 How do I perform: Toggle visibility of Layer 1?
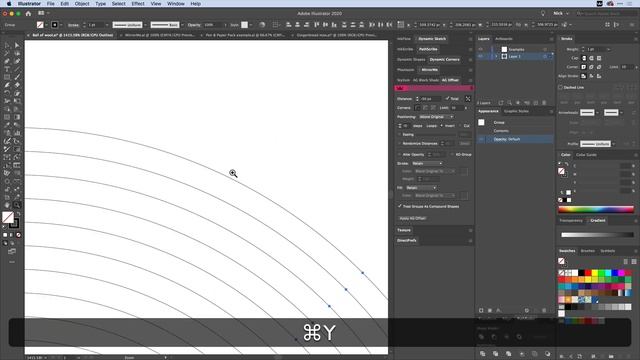(x=481, y=56)
